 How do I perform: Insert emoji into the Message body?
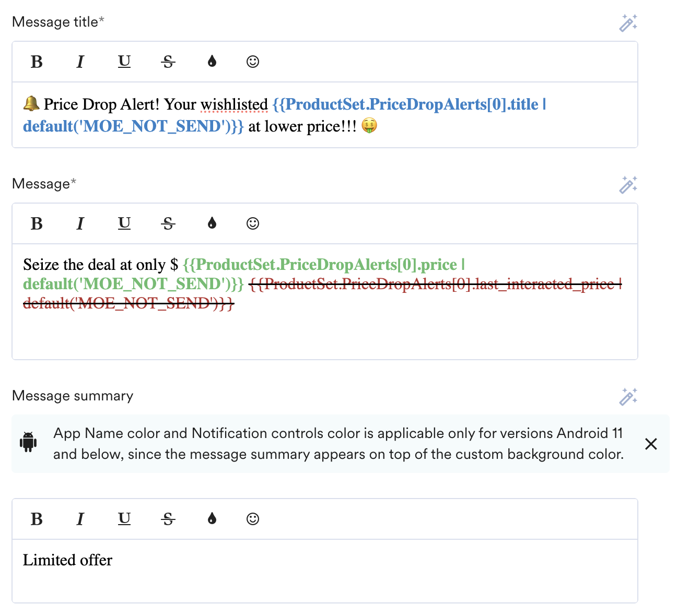point(253,223)
